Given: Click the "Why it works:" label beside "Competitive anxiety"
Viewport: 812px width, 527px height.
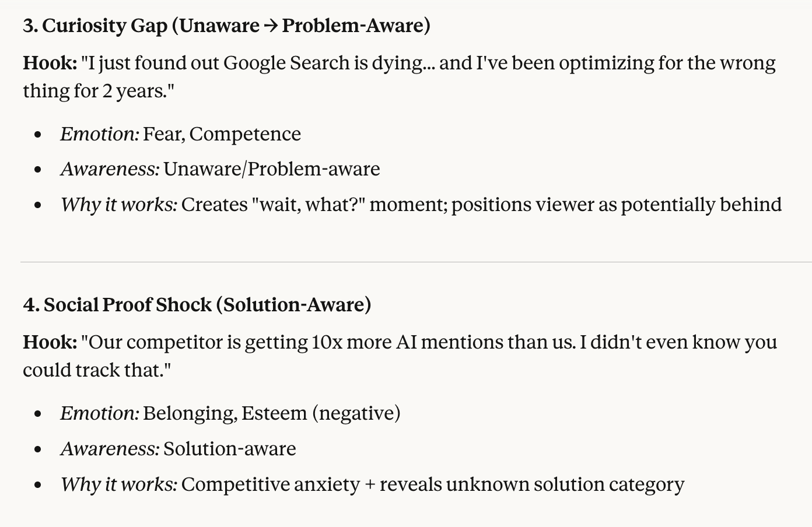Looking at the screenshot, I should click(x=119, y=484).
